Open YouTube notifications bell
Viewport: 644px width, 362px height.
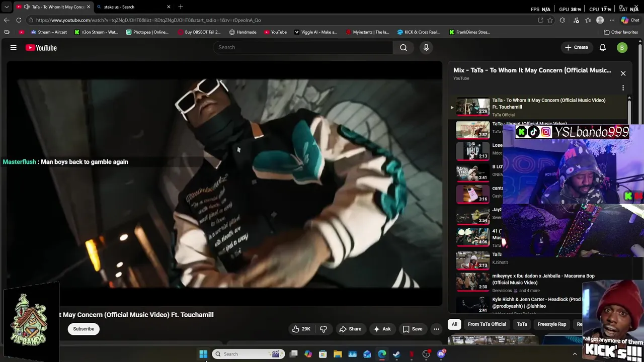(x=603, y=48)
